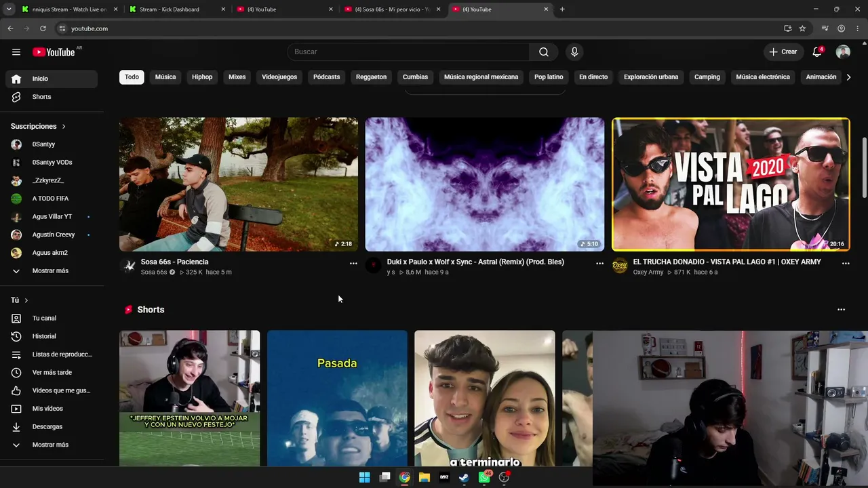The width and height of the screenshot is (868, 488).
Task: Open the notifications bell
Action: (817, 52)
